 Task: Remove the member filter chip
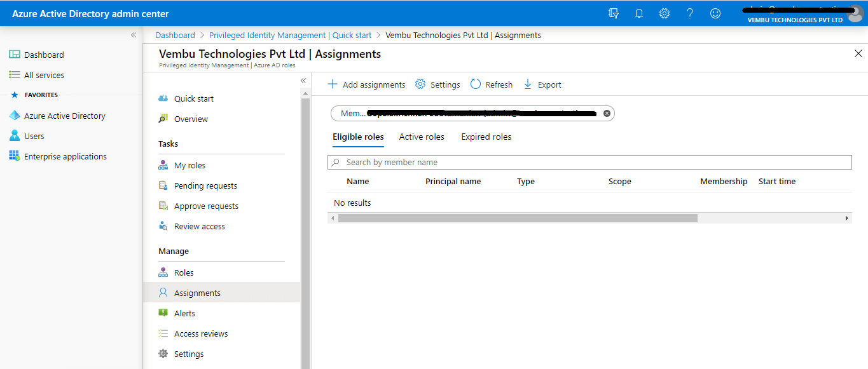[607, 114]
